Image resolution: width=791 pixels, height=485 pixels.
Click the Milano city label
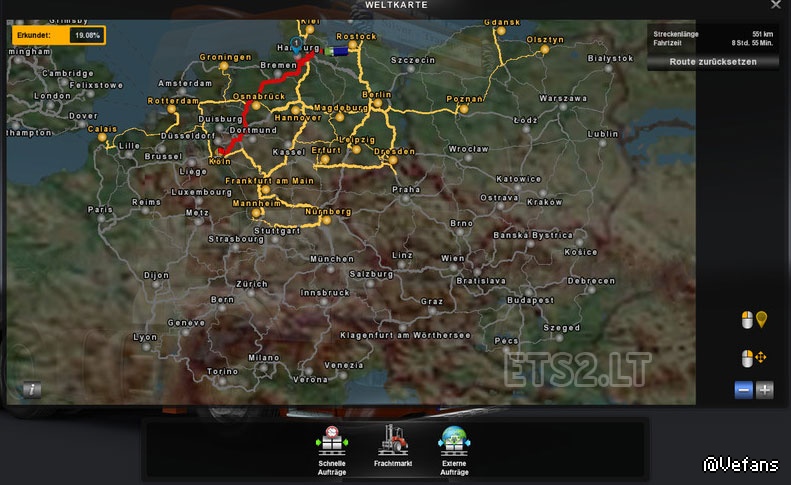[x=264, y=358]
